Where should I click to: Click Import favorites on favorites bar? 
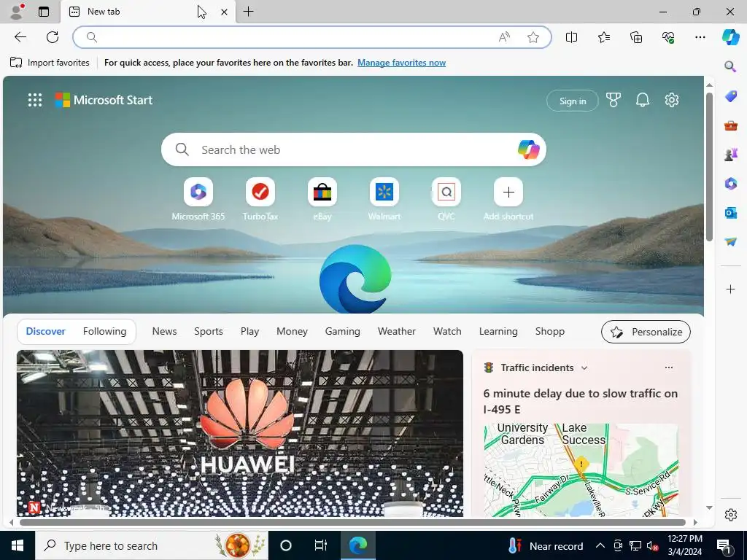click(x=50, y=63)
